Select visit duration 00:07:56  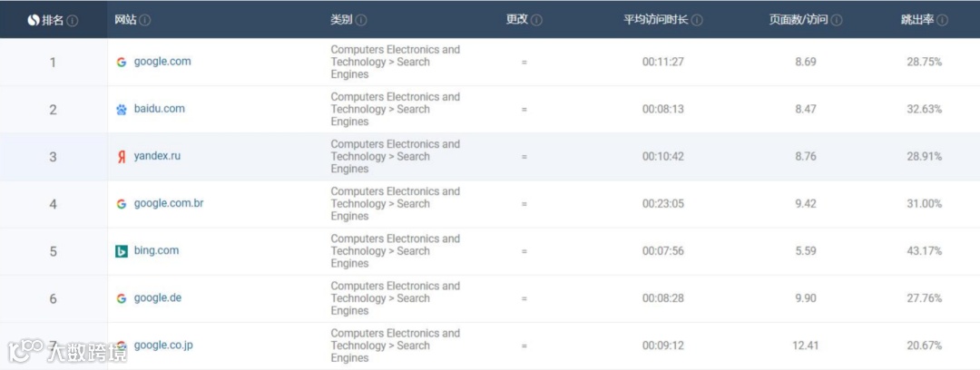(x=662, y=251)
